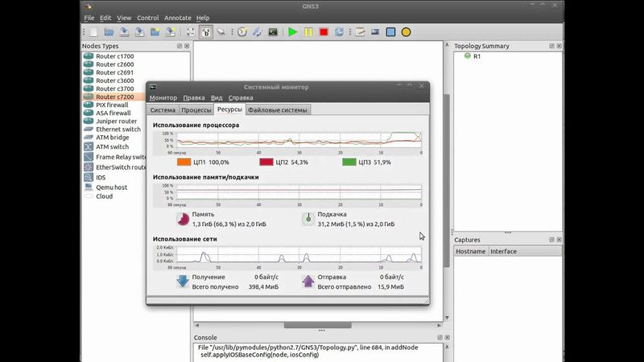Reload all devices icon in toolbar
The image size is (644, 362).
tap(339, 32)
